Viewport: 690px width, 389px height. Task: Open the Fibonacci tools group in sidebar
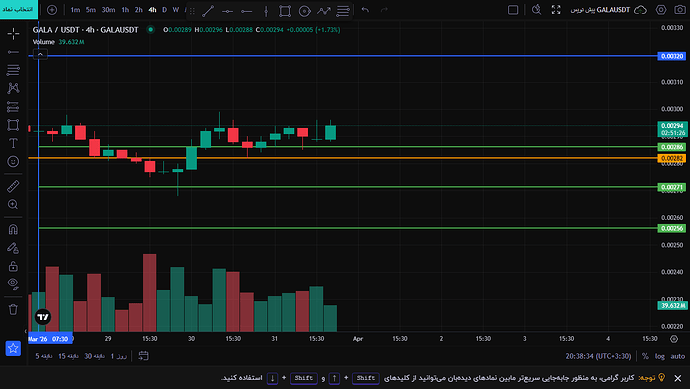(x=13, y=70)
